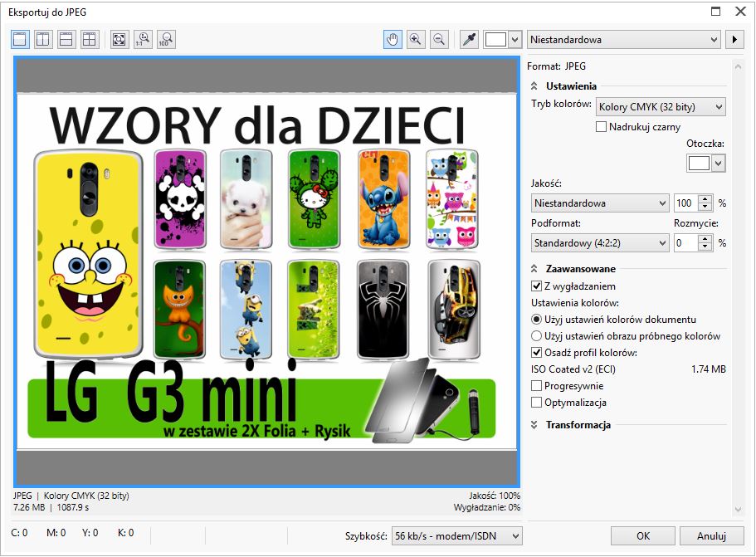Click the OK button
The width and height of the screenshot is (756, 557).
point(642,536)
